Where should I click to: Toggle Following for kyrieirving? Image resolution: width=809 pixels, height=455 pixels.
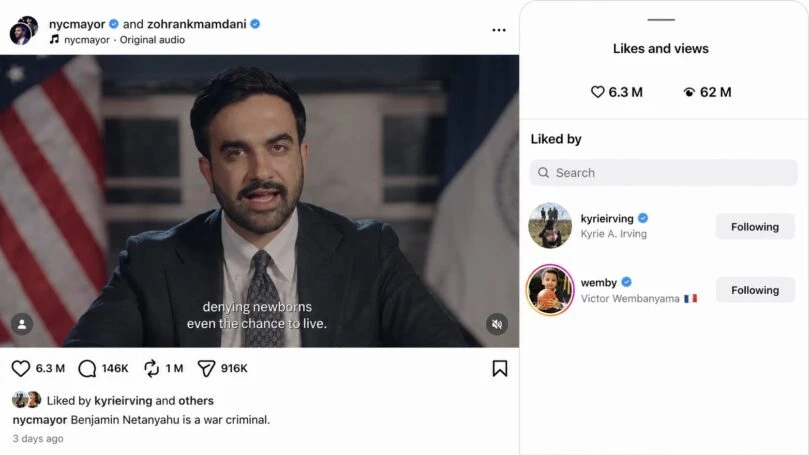click(x=755, y=226)
